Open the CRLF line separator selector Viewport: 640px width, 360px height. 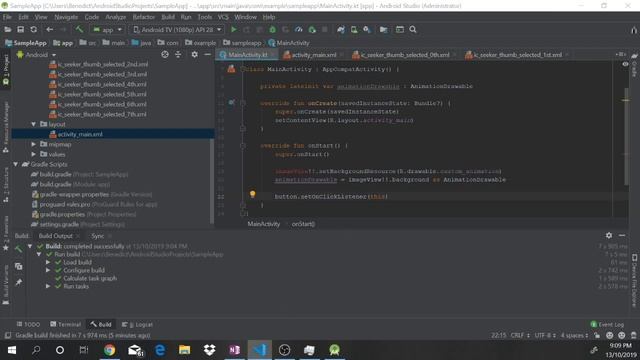pyautogui.click(x=520, y=335)
